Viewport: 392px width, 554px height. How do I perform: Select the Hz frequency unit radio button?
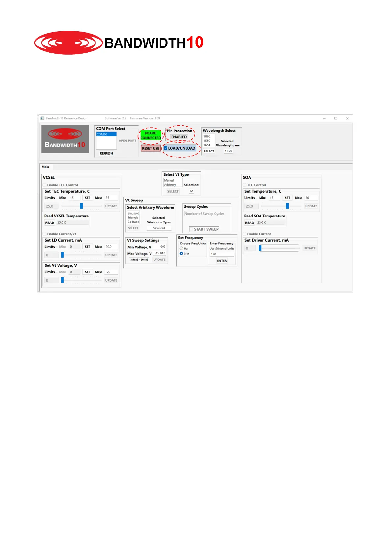click(181, 248)
